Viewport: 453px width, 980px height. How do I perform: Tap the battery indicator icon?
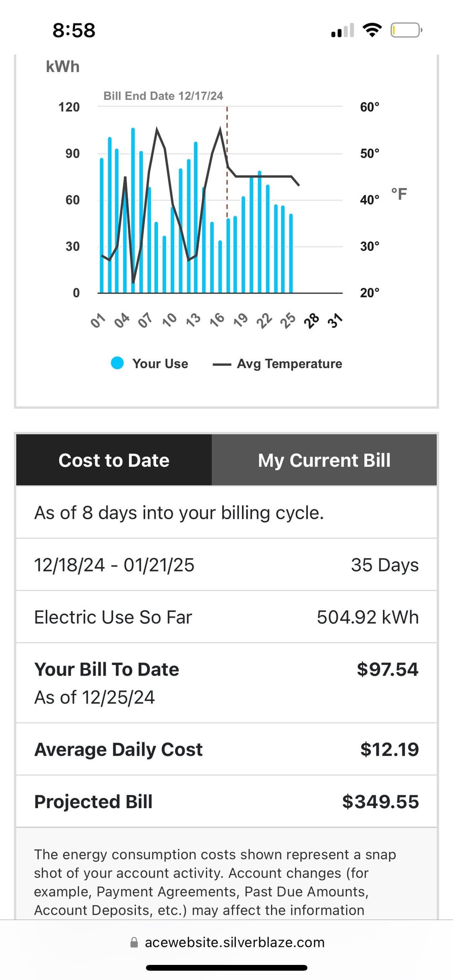click(x=406, y=30)
